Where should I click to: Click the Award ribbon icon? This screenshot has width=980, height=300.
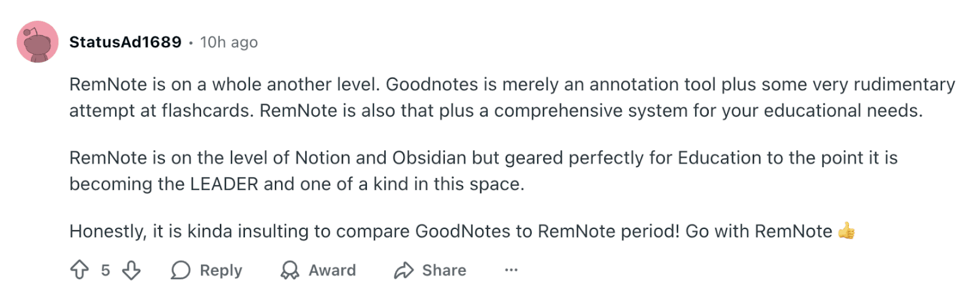coord(290,270)
